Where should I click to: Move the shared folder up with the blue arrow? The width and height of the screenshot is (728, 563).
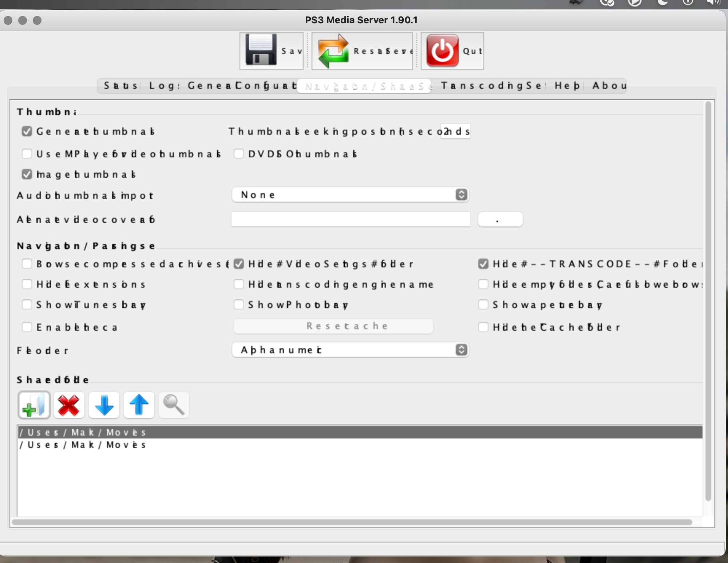(x=139, y=405)
